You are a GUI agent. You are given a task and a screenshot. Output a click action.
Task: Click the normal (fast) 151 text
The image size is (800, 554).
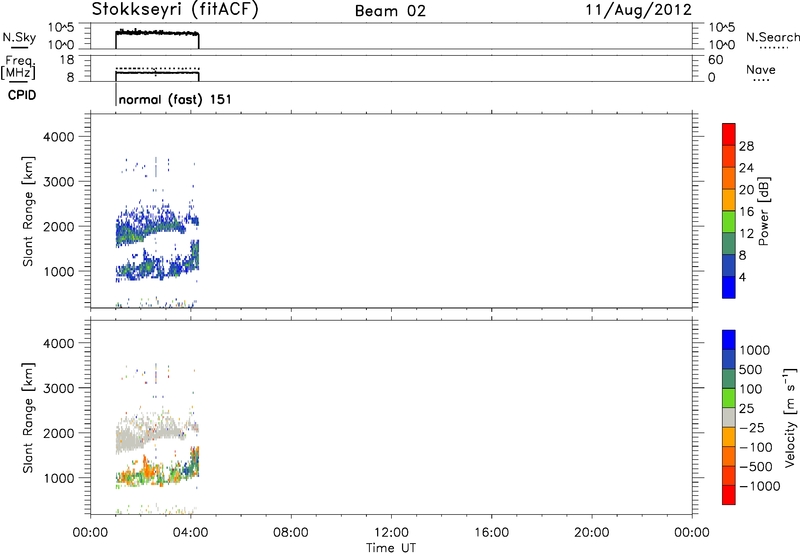click(175, 99)
